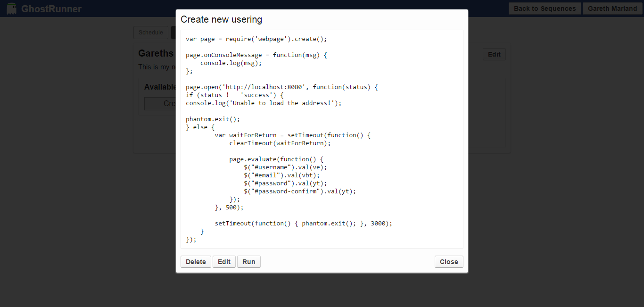Go back via Back to Sequences button

[x=545, y=8]
